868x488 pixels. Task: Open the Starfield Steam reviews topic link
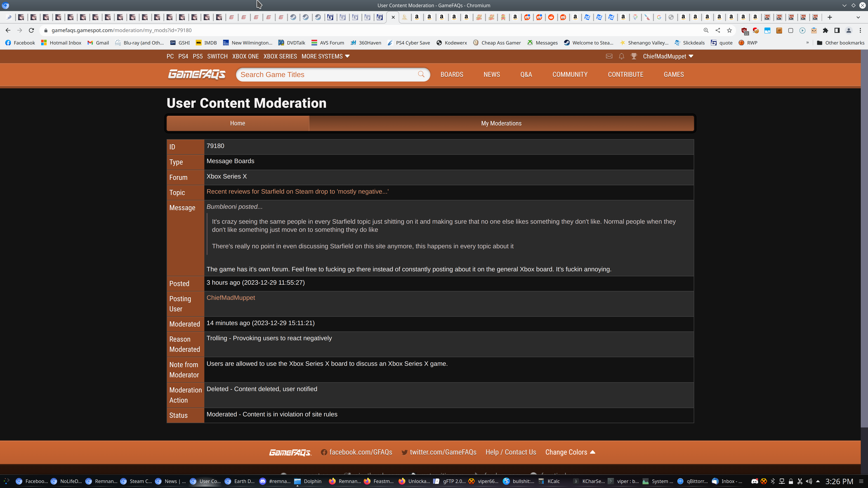[297, 192]
